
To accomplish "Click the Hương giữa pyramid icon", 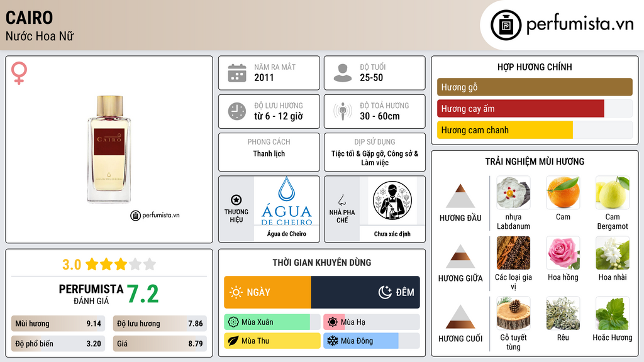I will (x=460, y=256).
